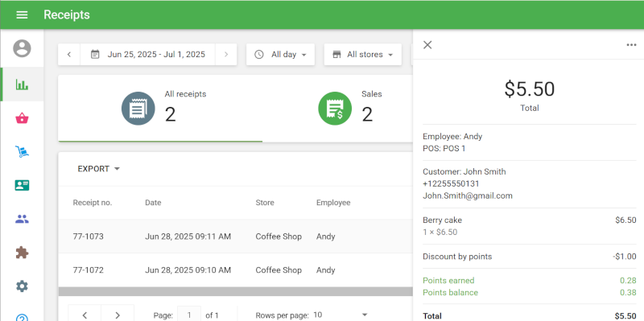Open the hamburger navigation menu

click(22, 14)
